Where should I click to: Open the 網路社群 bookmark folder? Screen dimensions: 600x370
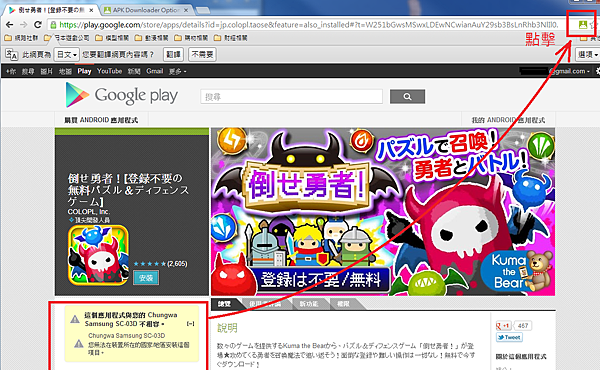click(x=21, y=38)
